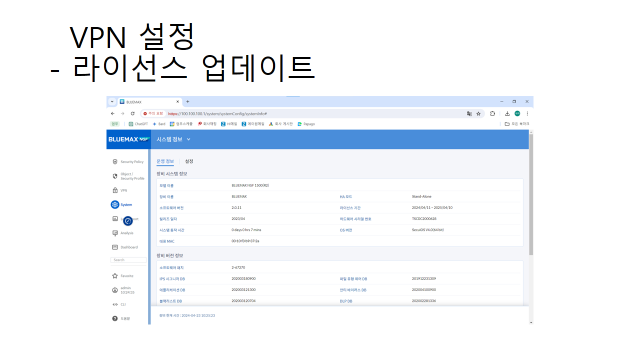
Task: Click the 대표 MAC label
Action: pyautogui.click(x=167, y=241)
